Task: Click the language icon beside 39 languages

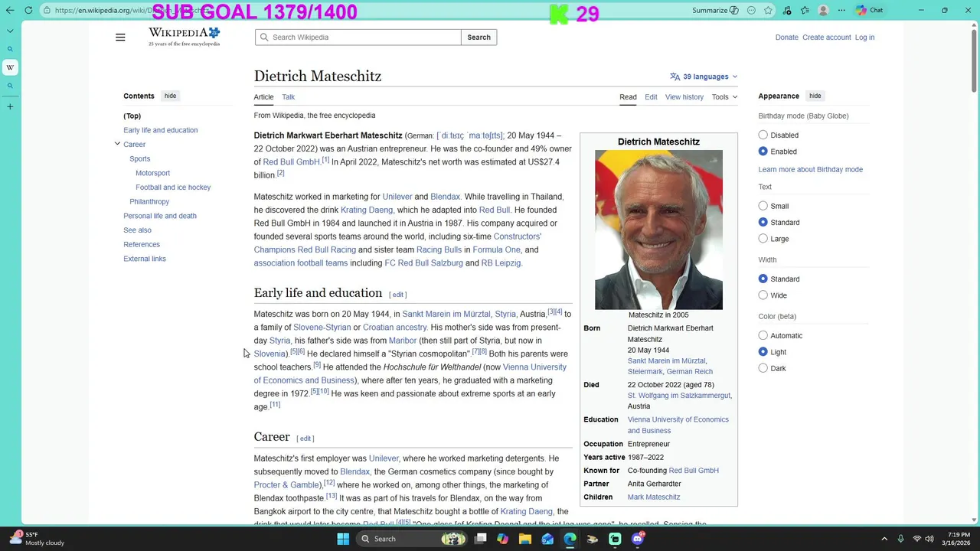Action: pyautogui.click(x=675, y=77)
